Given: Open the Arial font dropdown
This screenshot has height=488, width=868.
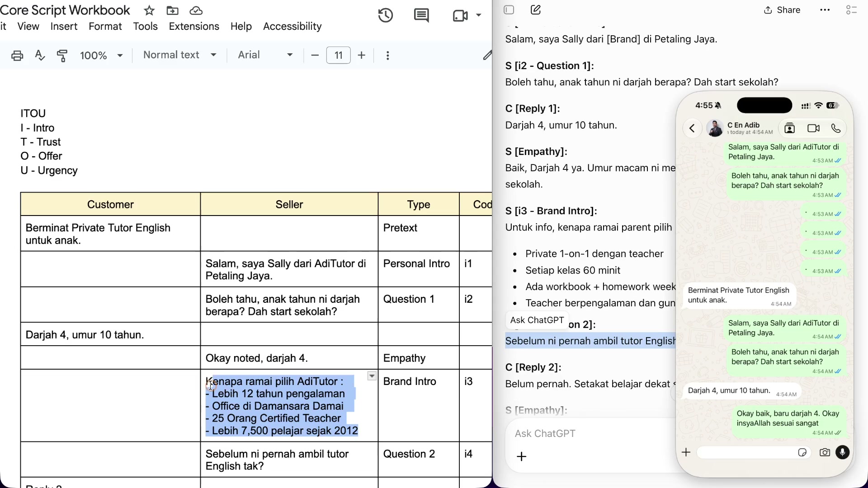Looking at the screenshot, I should tap(266, 55).
